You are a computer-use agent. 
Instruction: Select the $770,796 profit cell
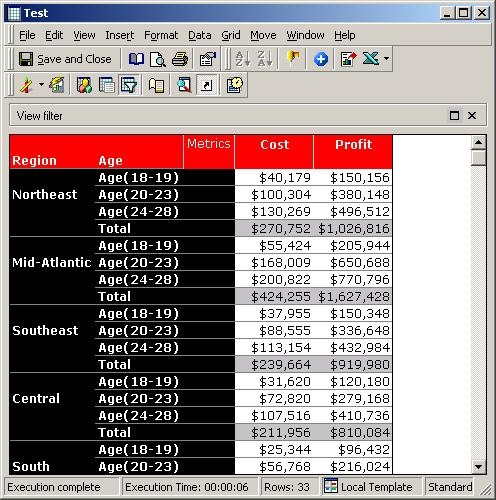tap(353, 280)
